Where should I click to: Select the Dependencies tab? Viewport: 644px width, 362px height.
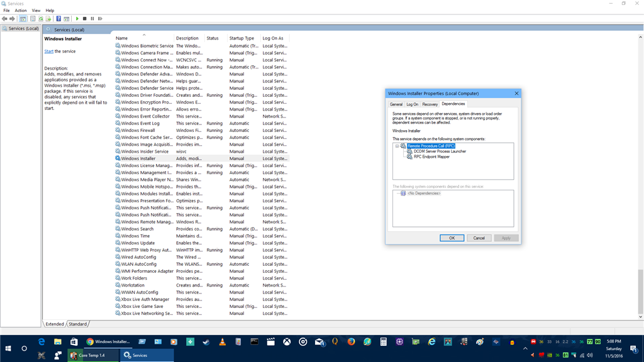[x=453, y=104]
